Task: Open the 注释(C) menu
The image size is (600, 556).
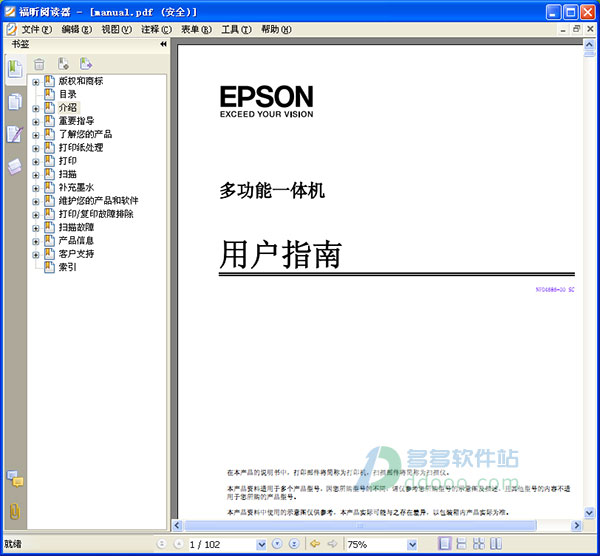Action: pos(156,29)
